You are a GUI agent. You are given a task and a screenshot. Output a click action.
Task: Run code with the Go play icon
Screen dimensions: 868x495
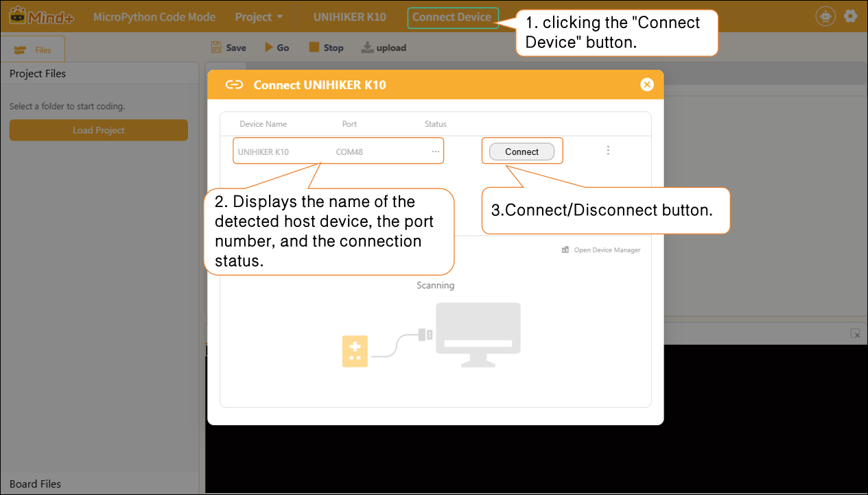[269, 47]
